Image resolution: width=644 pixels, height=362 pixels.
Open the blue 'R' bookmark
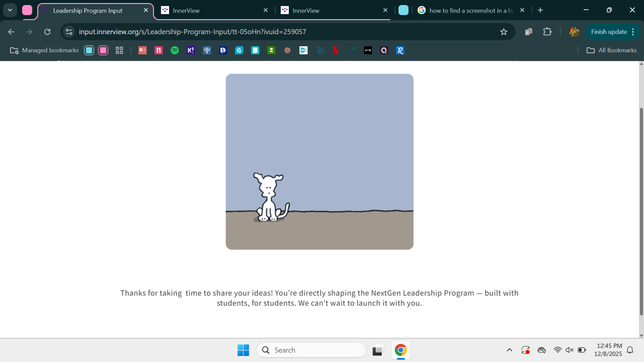pos(400,50)
